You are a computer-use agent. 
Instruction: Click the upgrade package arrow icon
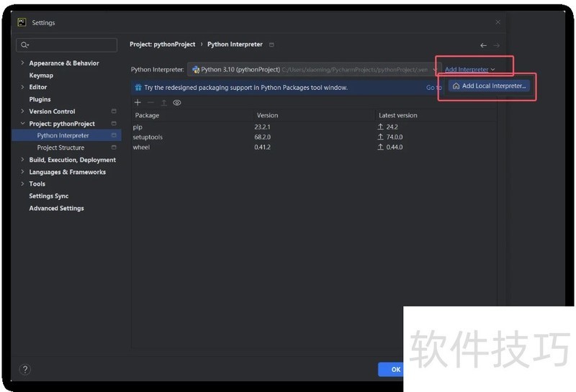(163, 103)
